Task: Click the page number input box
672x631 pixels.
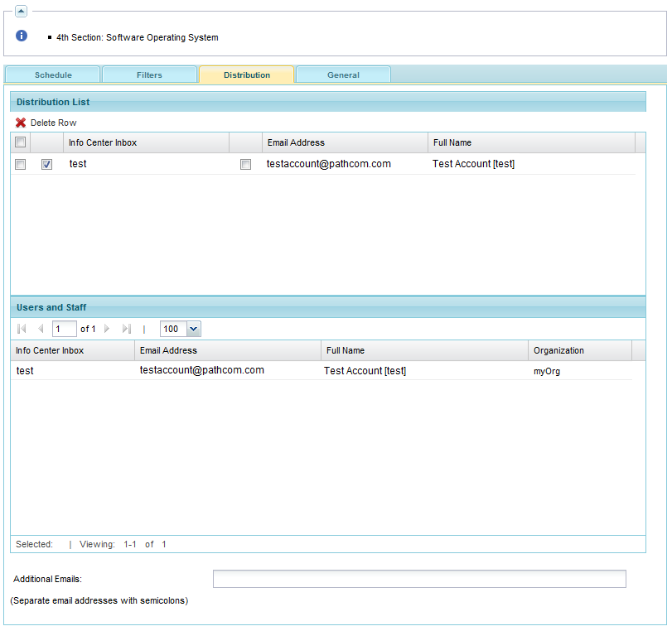Action: pyautogui.click(x=64, y=329)
